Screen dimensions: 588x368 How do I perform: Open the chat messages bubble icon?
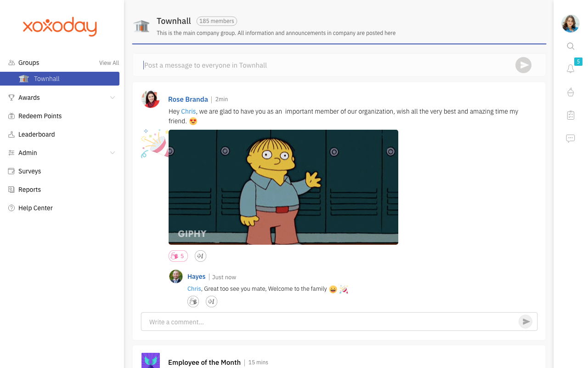pyautogui.click(x=571, y=138)
